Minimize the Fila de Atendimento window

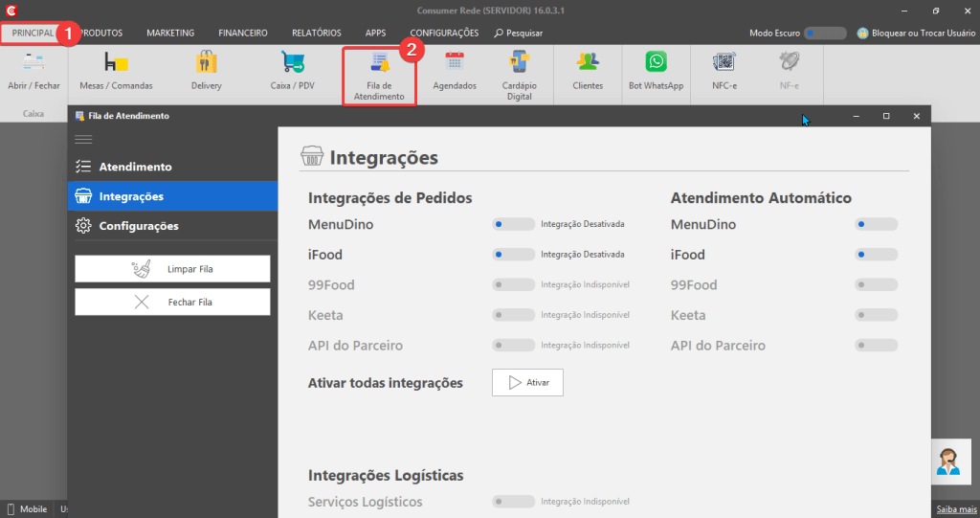857,116
